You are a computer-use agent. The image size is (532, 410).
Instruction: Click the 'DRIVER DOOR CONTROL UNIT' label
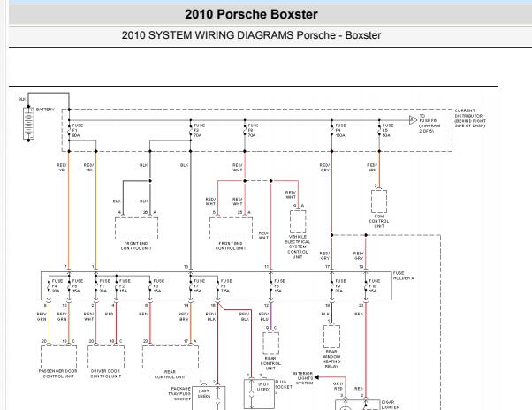(x=105, y=374)
